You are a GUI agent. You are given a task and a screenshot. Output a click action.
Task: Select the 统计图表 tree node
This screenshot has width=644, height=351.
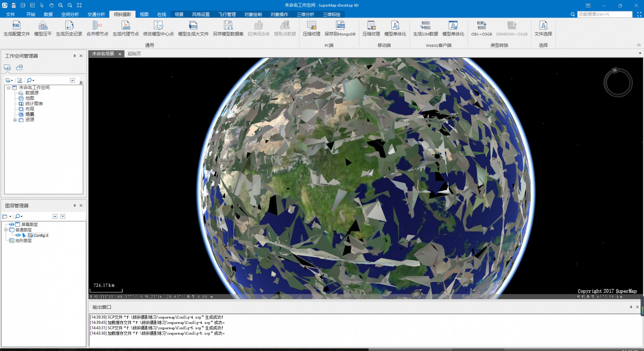click(x=34, y=104)
